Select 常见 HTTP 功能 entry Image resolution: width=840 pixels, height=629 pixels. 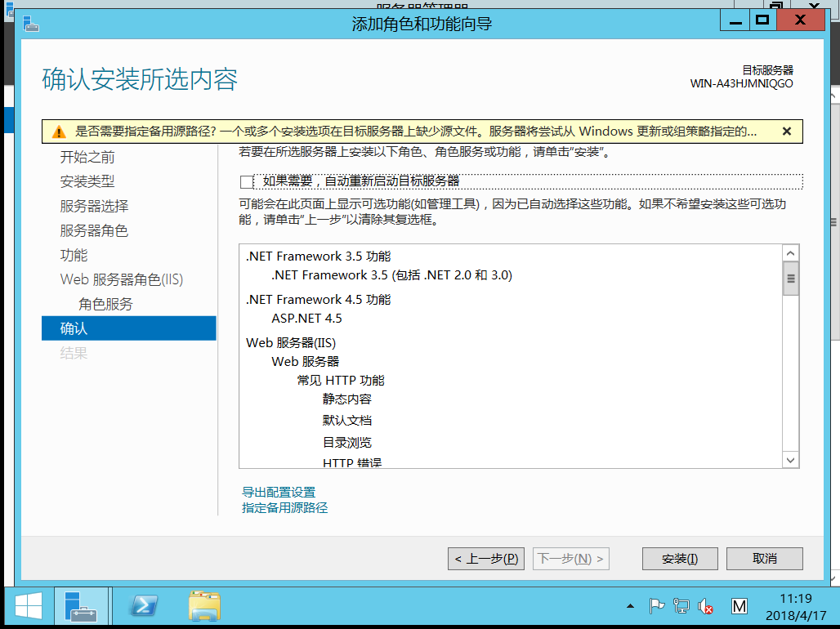[341, 381]
